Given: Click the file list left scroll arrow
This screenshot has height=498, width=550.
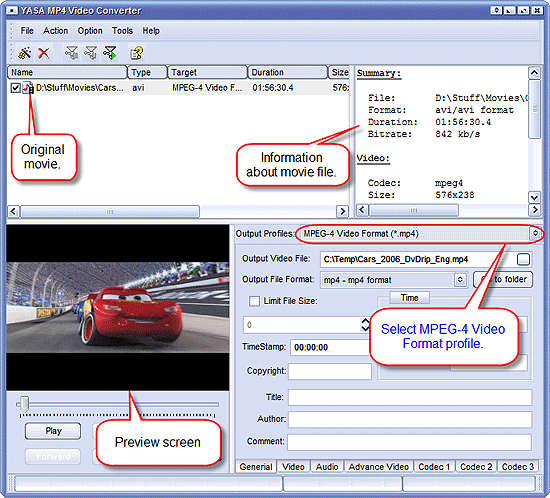Looking at the screenshot, I should tap(13, 211).
